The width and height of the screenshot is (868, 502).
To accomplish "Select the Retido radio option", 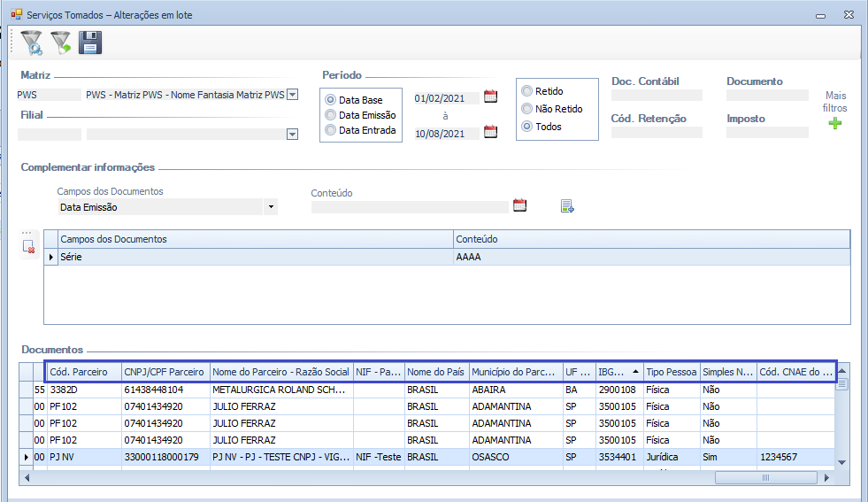I will 527,91.
